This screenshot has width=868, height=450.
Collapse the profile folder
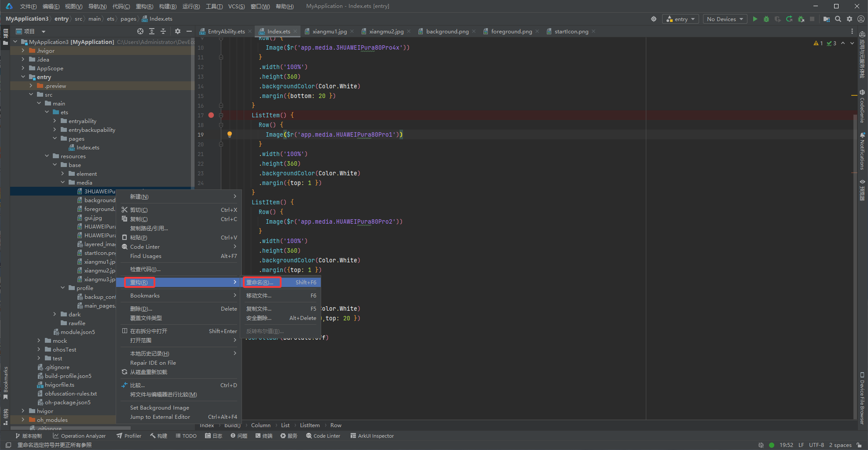tap(62, 288)
